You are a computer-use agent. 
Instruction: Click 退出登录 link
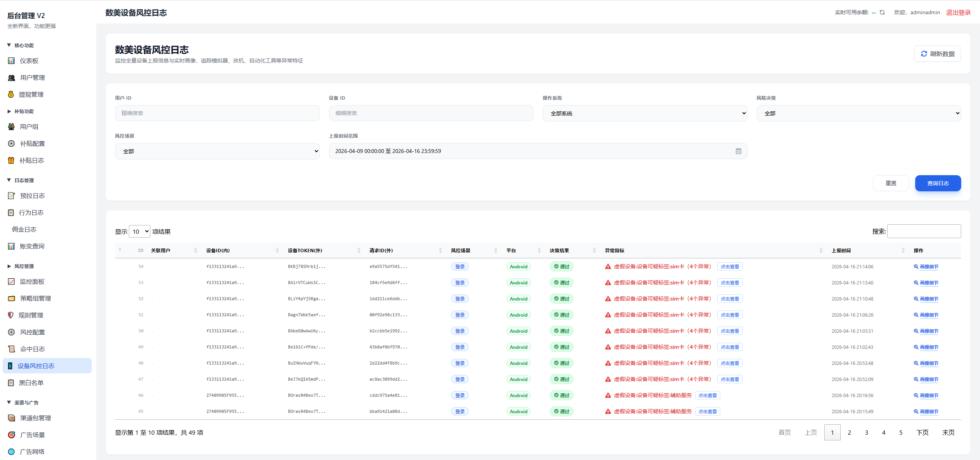pos(958,13)
